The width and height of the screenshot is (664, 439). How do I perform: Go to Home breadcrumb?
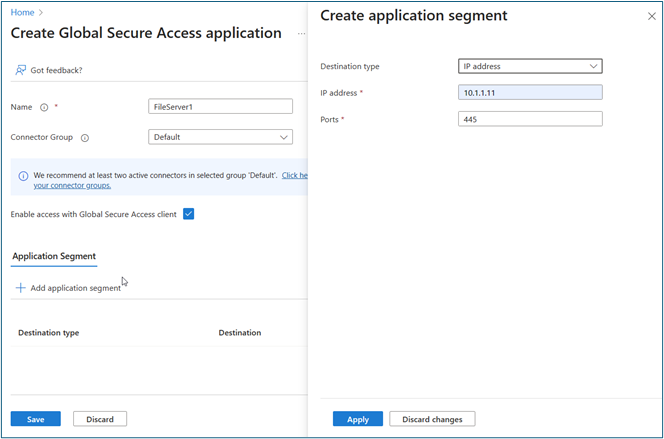point(21,13)
